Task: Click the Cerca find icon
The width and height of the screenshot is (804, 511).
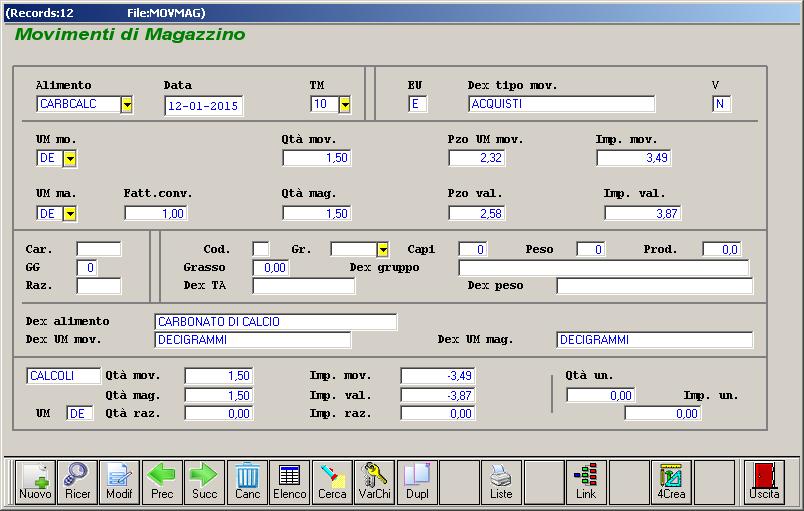Action: 332,482
